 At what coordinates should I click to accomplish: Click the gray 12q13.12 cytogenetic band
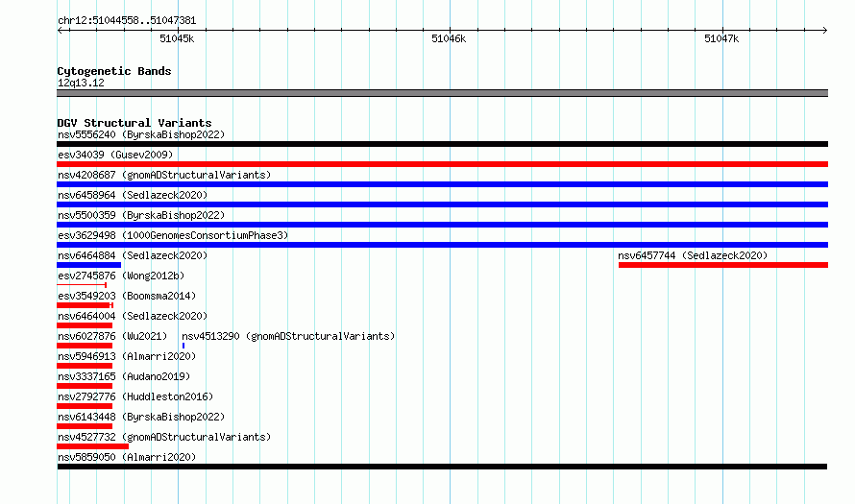click(x=442, y=93)
